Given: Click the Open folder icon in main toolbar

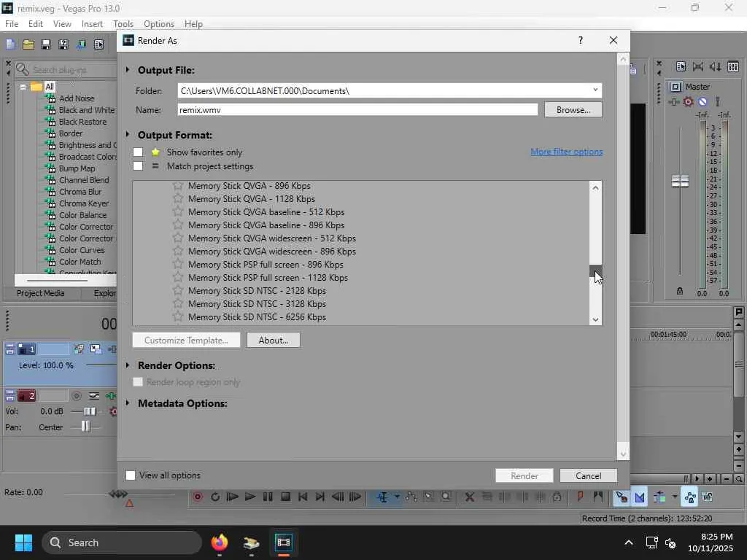Looking at the screenshot, I should [x=28, y=44].
